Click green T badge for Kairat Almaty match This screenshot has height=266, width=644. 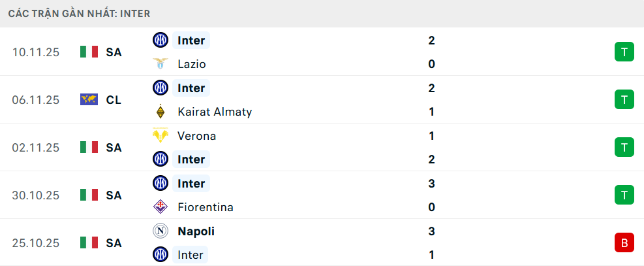[x=624, y=100]
